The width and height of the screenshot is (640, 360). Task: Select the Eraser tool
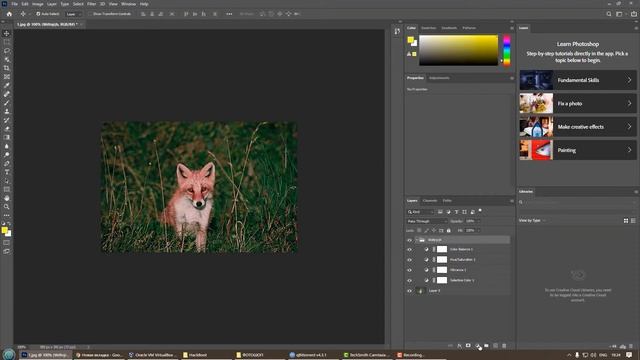click(7, 129)
